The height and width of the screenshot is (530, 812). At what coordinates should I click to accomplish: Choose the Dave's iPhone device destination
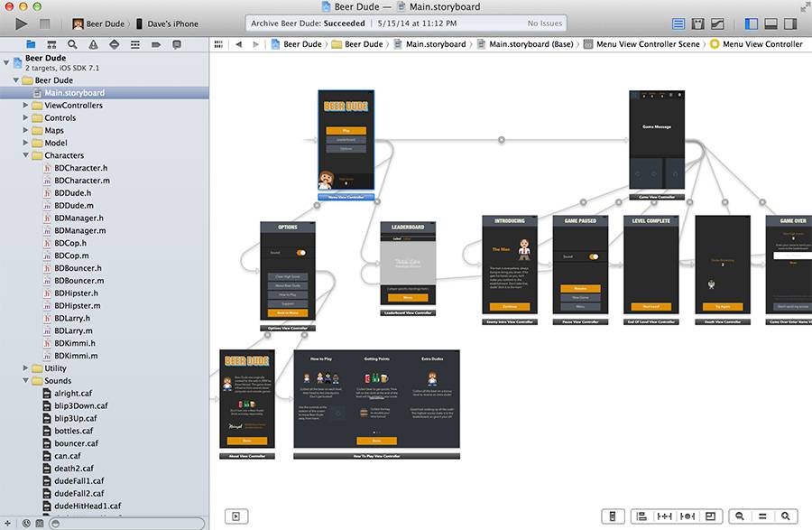tap(167, 23)
